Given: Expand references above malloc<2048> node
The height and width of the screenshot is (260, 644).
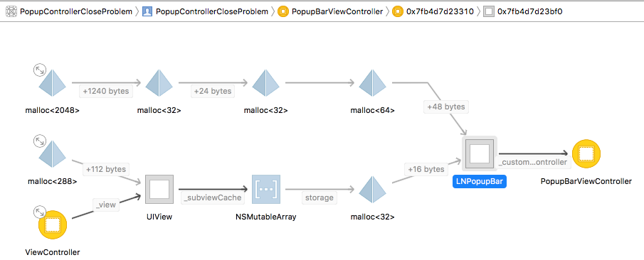Looking at the screenshot, I should tap(40, 70).
